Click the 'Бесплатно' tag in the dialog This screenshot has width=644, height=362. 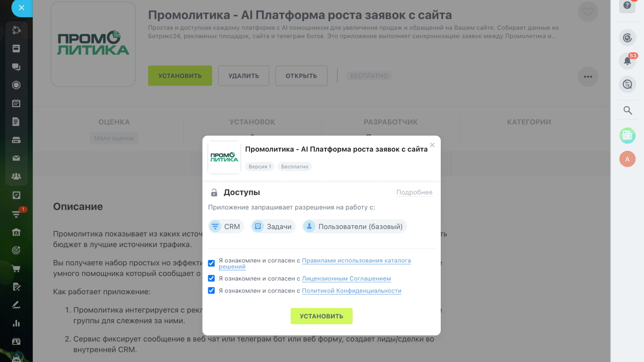click(x=295, y=166)
